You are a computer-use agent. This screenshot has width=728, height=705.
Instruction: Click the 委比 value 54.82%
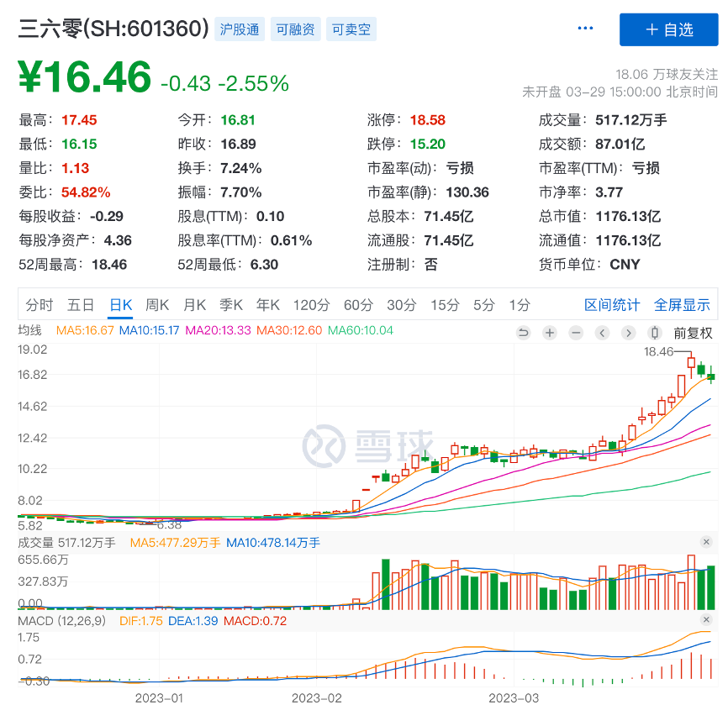(86, 192)
